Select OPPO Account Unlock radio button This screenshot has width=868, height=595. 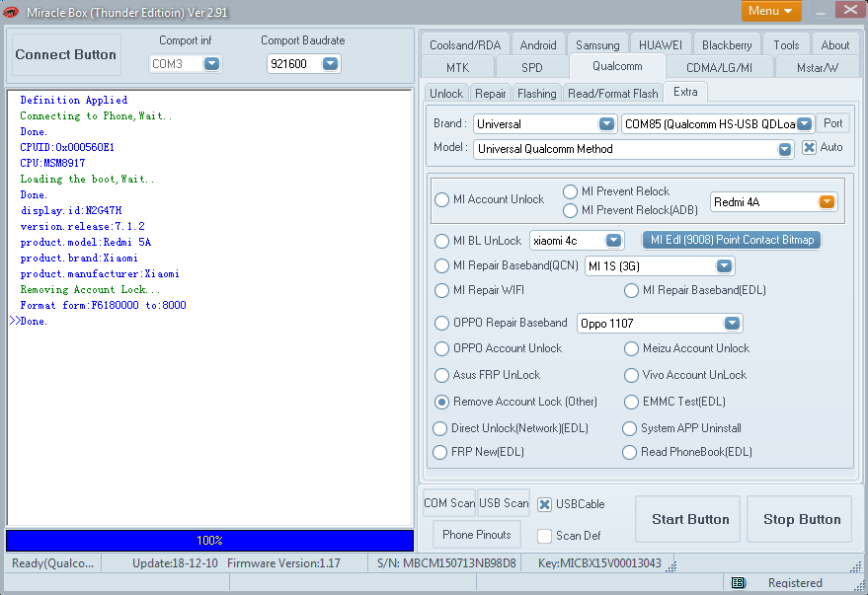[x=441, y=348]
